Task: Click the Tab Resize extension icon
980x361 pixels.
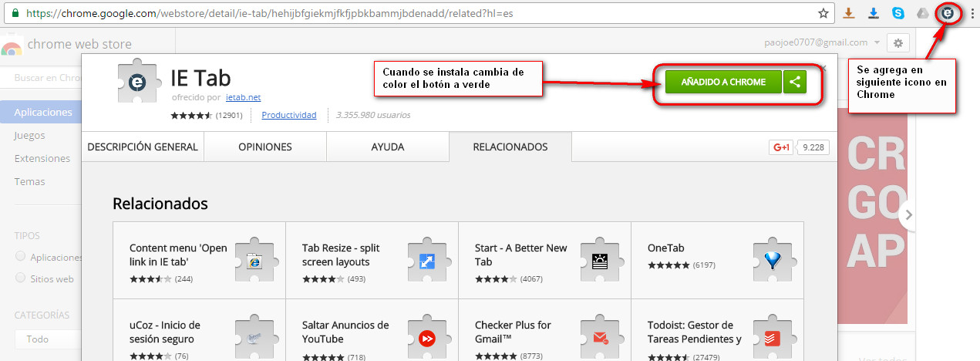Action: click(x=427, y=261)
